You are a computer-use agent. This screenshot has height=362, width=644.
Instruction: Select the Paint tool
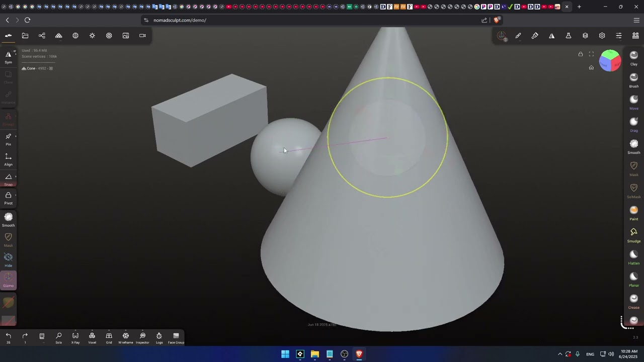(x=634, y=213)
